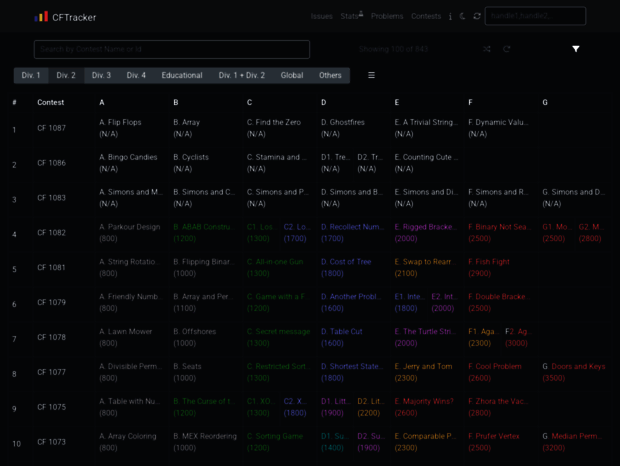Toggle the Div. 1 + Div. 2 filter
This screenshot has width=620, height=466.
click(x=242, y=75)
